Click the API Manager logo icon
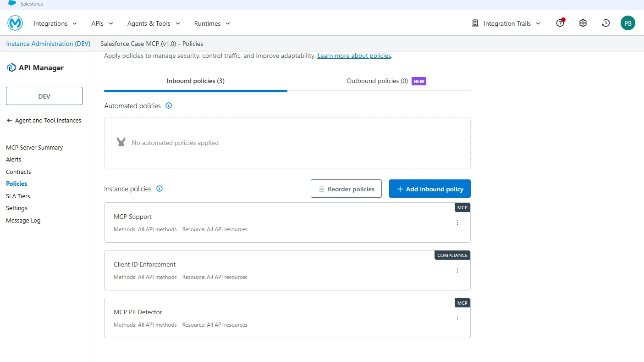This screenshot has width=644, height=362. (x=11, y=68)
